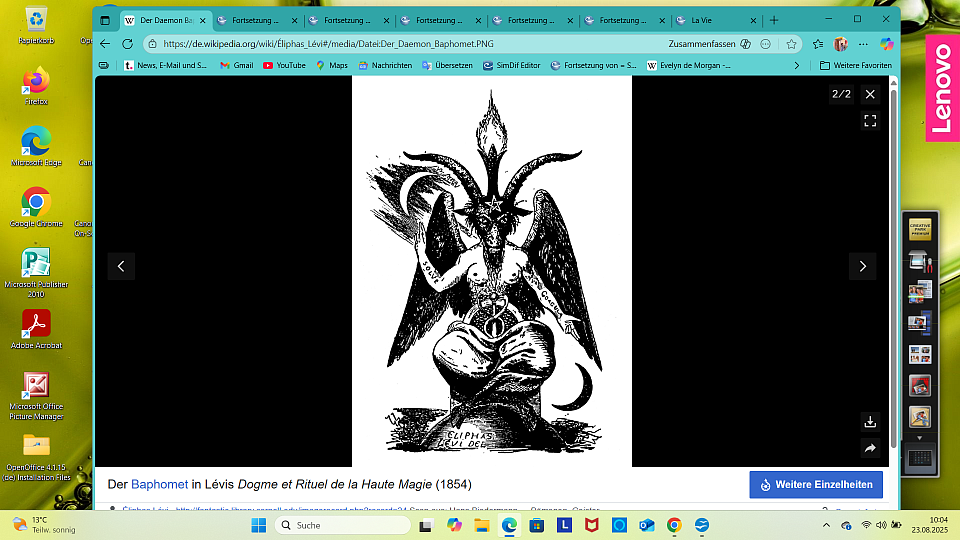Open the favorites list icon
960x540 pixels.
click(818, 44)
